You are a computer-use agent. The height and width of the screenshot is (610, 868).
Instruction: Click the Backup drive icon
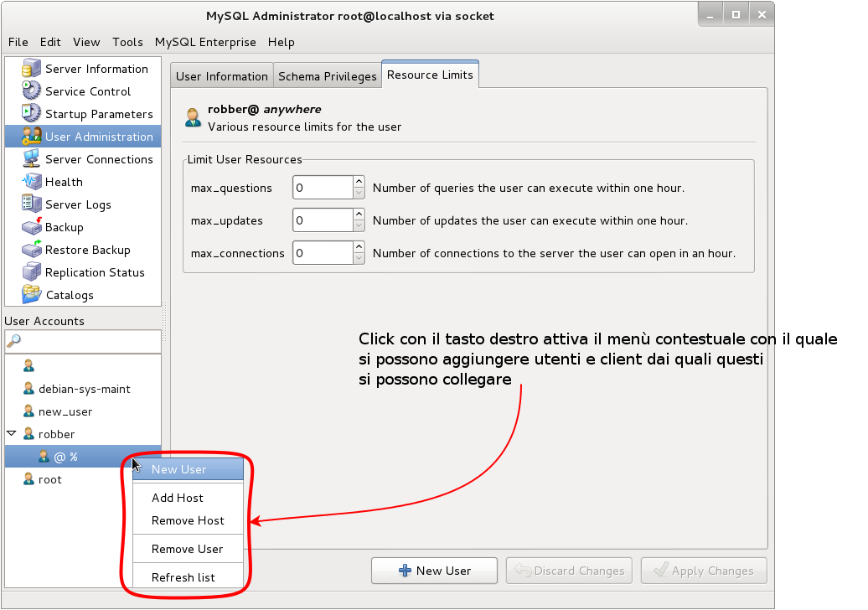(31, 227)
